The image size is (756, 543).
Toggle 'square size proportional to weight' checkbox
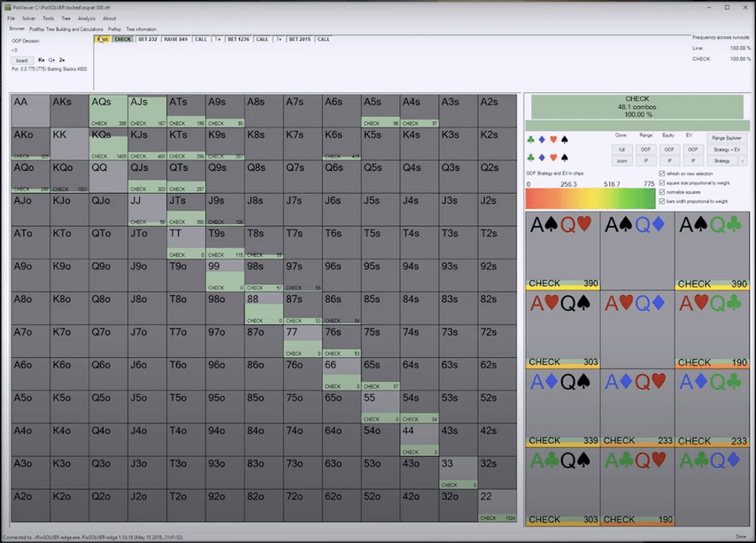662,182
